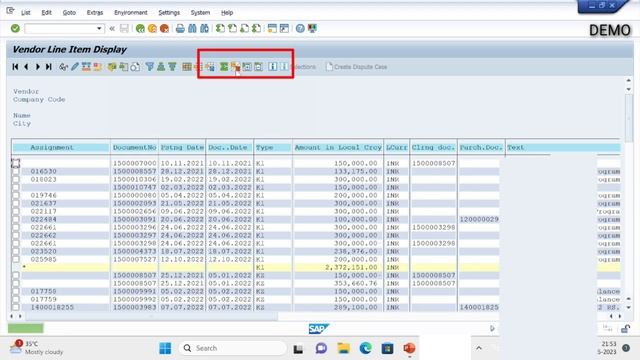Click the Print icon

(180, 28)
